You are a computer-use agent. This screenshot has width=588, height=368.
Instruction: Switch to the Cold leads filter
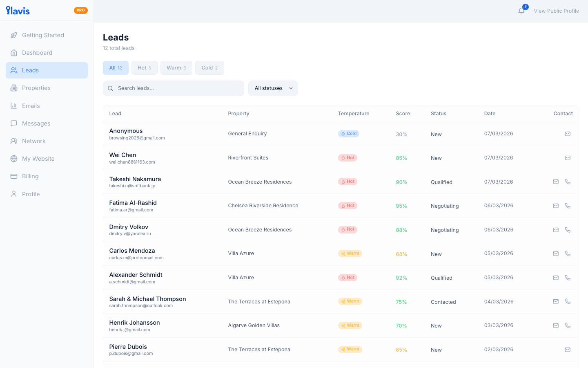(209, 67)
